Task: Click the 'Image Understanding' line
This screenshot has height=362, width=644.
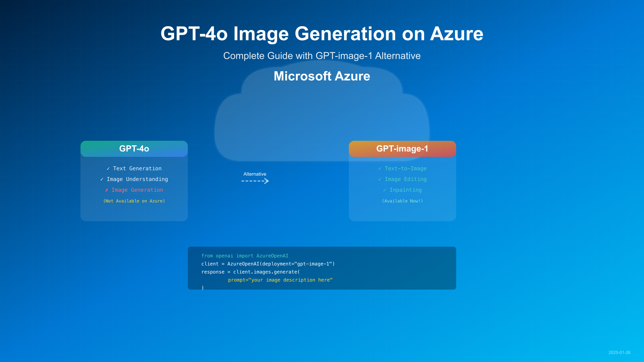Action: click(134, 179)
